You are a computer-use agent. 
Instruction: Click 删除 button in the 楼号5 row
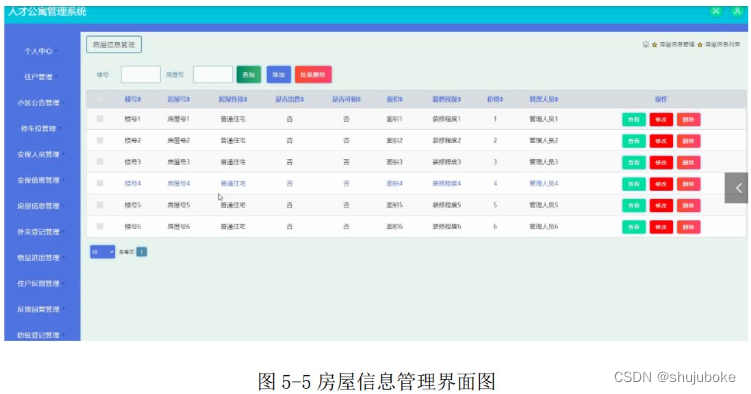click(x=688, y=205)
